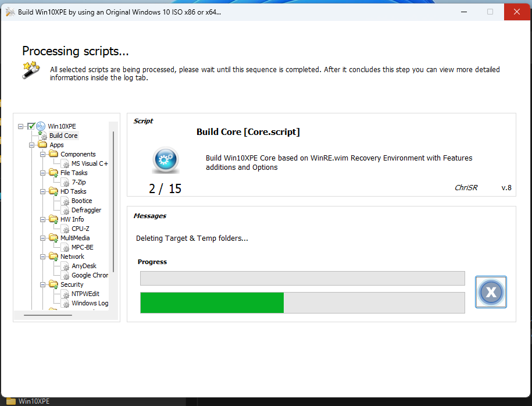Select HD Tasks tree label
Image resolution: width=532 pixels, height=406 pixels.
click(73, 191)
